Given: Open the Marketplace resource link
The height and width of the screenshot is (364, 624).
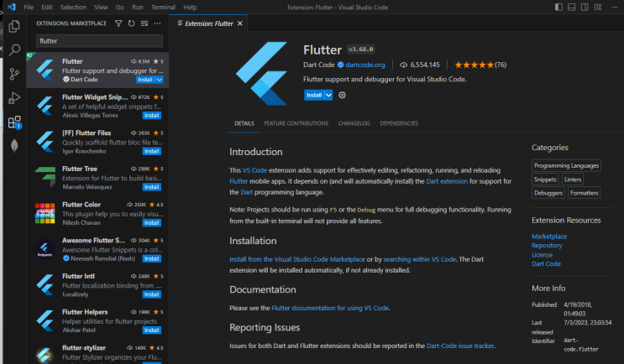Looking at the screenshot, I should pyautogui.click(x=549, y=236).
